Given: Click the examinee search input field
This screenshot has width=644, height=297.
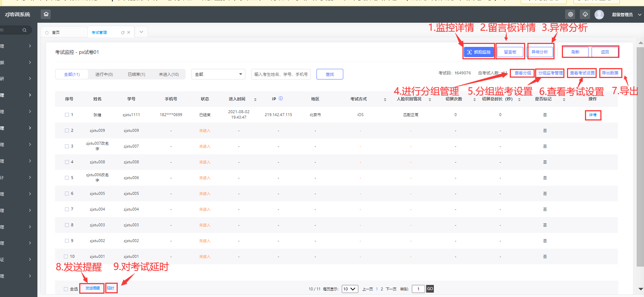Looking at the screenshot, I should (x=281, y=74).
